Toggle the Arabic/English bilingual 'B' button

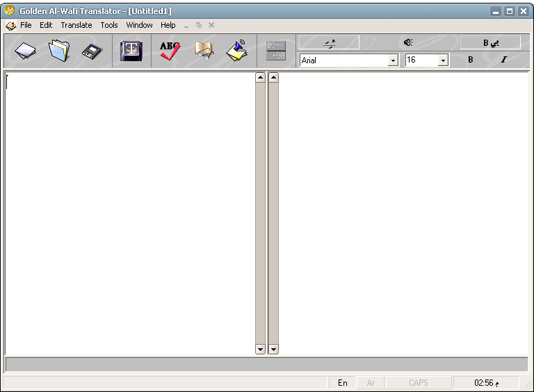point(490,43)
